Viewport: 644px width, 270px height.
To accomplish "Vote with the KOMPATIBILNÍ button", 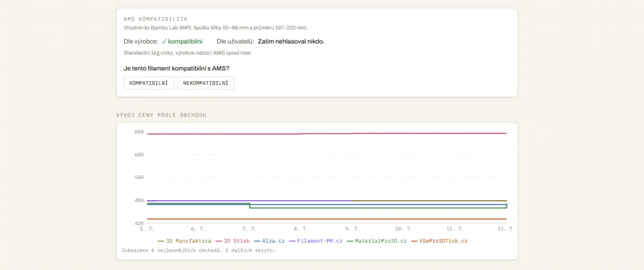I will 149,83.
